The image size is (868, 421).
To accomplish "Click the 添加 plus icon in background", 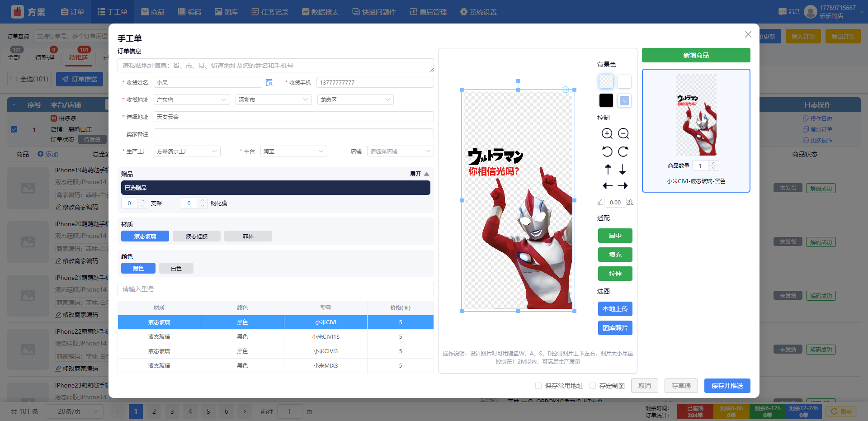I will coord(40,154).
